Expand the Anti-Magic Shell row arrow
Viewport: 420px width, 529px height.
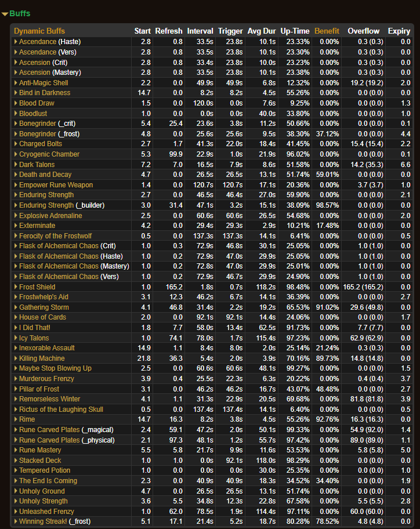16,82
